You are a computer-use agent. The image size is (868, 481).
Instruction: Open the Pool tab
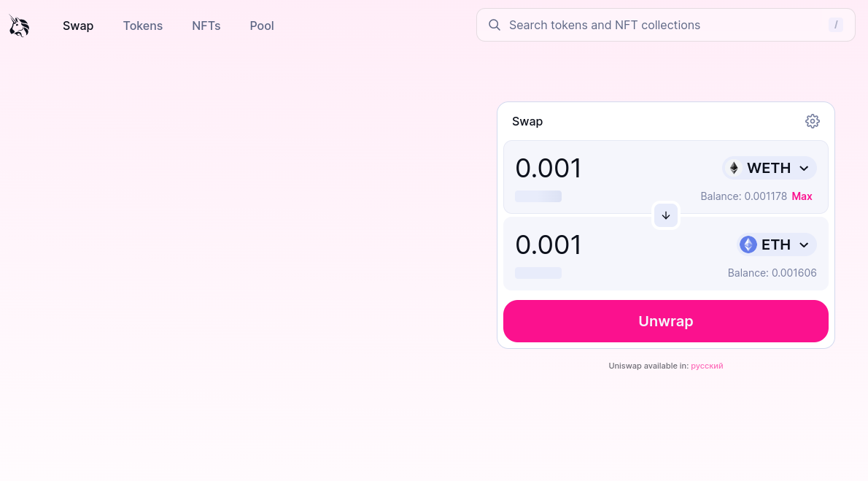tap(262, 26)
